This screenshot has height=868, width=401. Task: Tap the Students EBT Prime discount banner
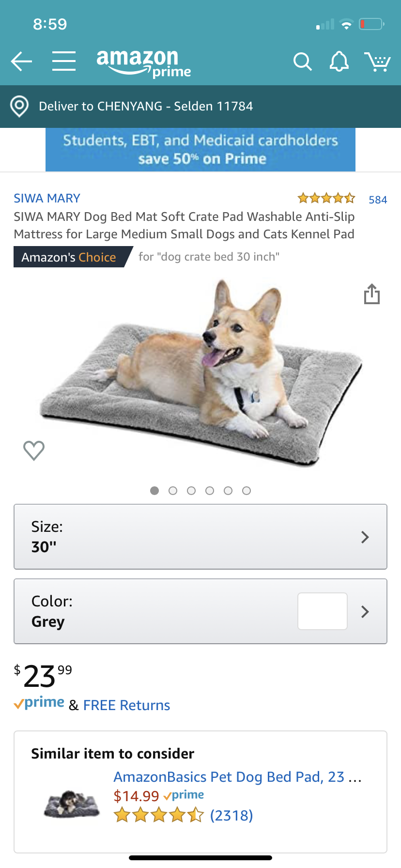tap(200, 150)
